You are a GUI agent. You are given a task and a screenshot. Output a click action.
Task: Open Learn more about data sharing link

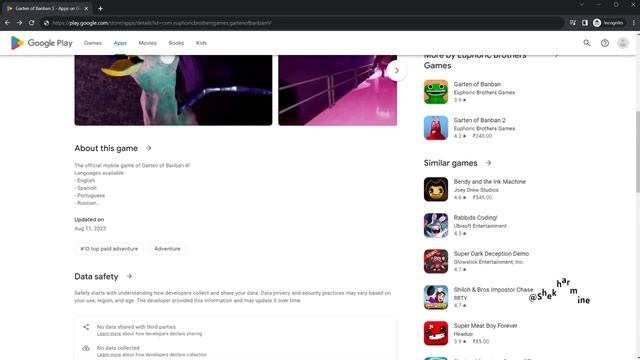pyautogui.click(x=109, y=334)
